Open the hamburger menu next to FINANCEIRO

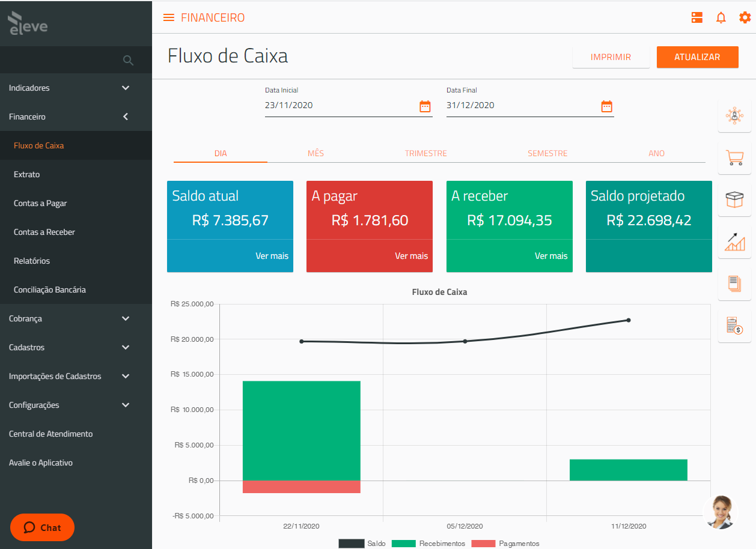(169, 17)
